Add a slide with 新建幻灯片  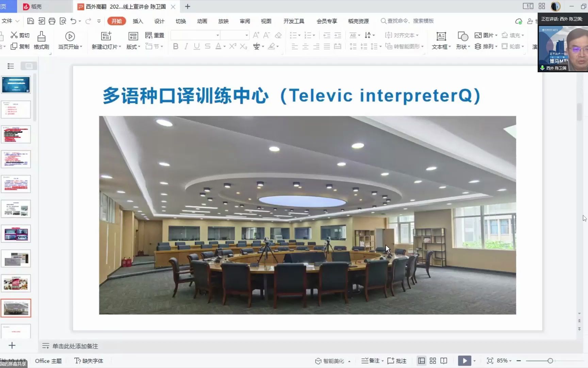pyautogui.click(x=106, y=41)
